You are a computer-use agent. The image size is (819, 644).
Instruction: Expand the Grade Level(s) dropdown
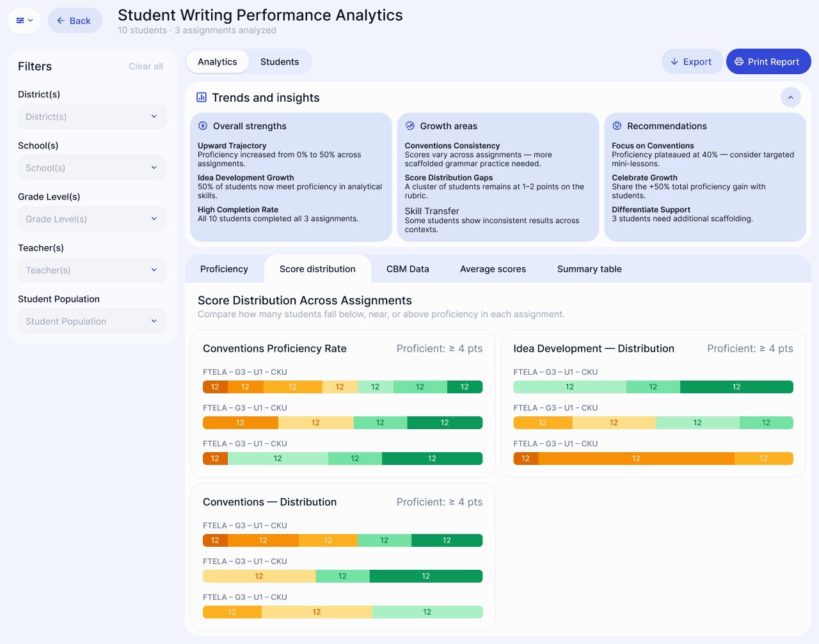92,219
